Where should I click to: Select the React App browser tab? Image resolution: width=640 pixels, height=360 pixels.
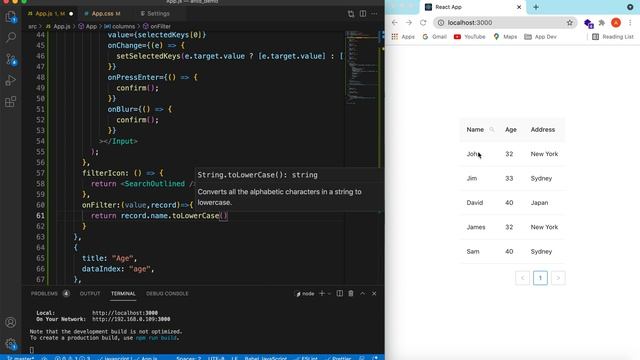point(472,7)
